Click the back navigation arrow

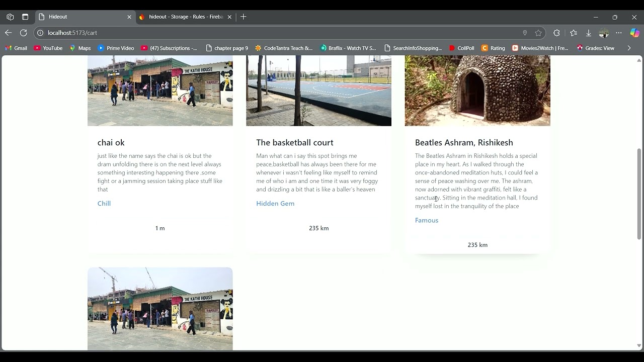pyautogui.click(x=8, y=32)
